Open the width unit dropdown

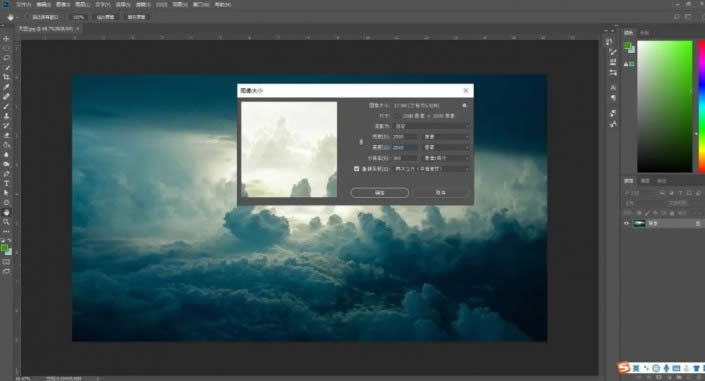pyautogui.click(x=446, y=136)
